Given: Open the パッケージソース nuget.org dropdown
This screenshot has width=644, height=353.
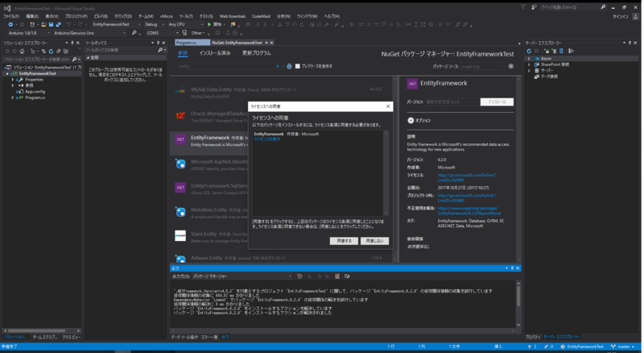Looking at the screenshot, I should tap(482, 66).
